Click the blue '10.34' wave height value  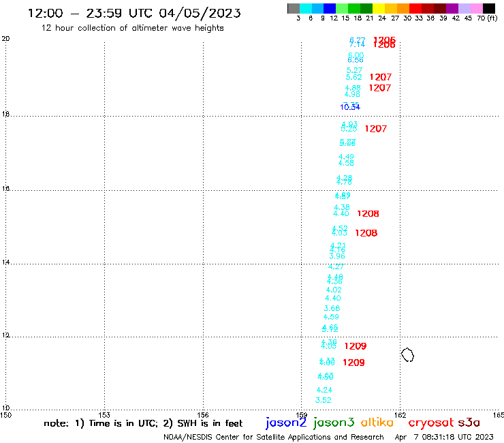click(350, 107)
